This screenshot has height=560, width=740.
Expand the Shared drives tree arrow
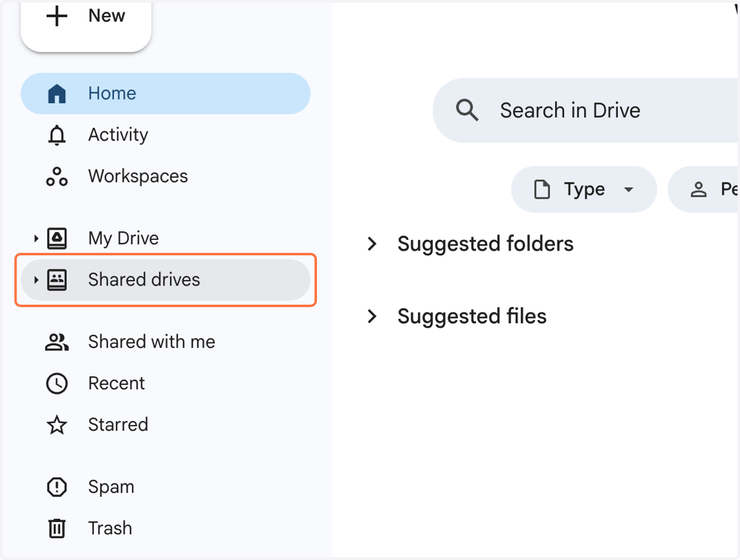(x=36, y=280)
